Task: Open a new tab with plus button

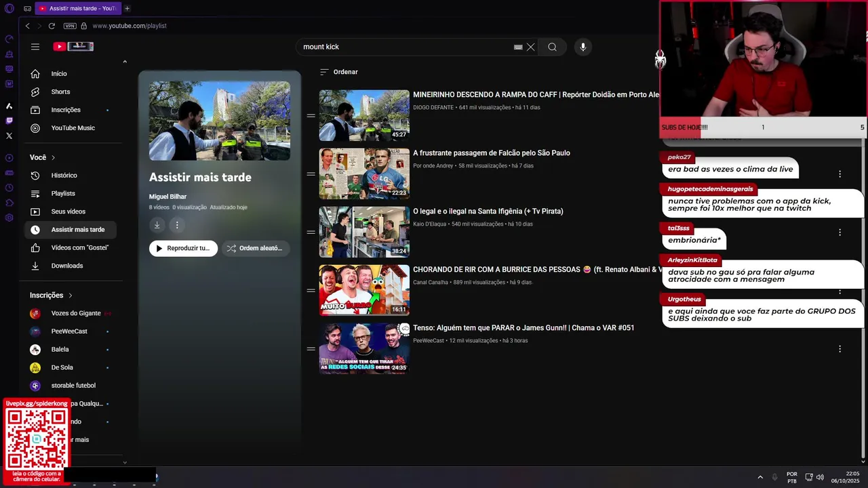Action: click(x=127, y=8)
